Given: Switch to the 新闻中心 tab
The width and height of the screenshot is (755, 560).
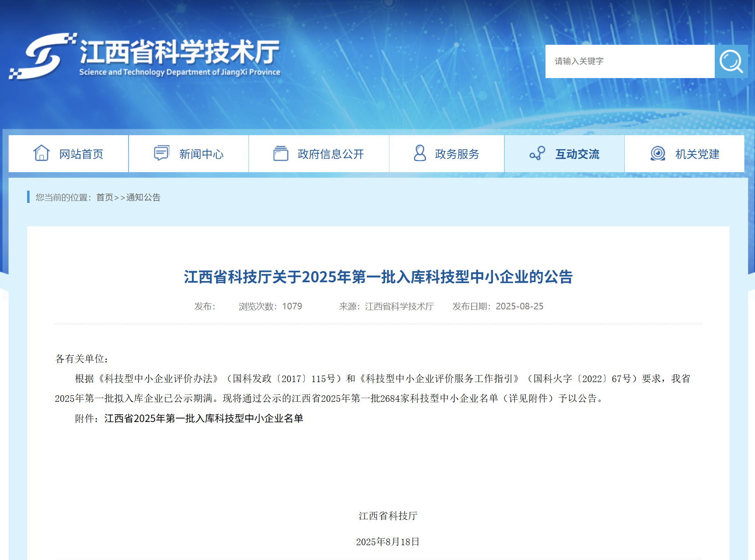Looking at the screenshot, I should [201, 153].
